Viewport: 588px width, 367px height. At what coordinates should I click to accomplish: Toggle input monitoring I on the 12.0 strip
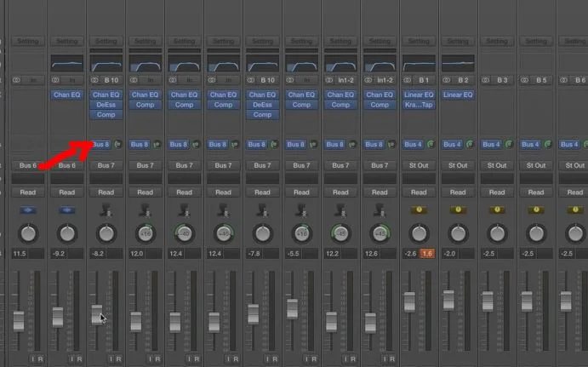[150, 359]
